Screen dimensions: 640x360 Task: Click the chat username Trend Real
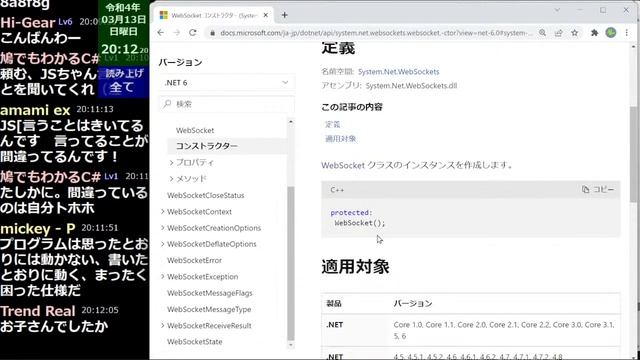click(x=38, y=311)
